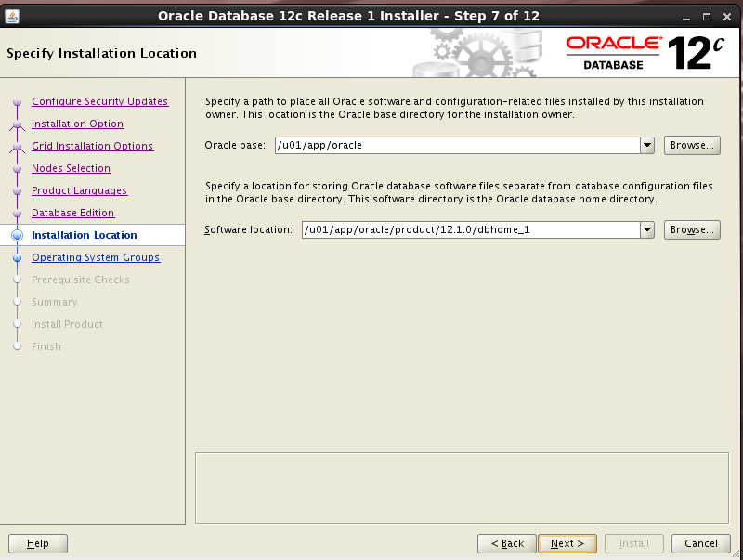Click the 'Software location:' label
This screenshot has height=560, width=743.
(248, 229)
